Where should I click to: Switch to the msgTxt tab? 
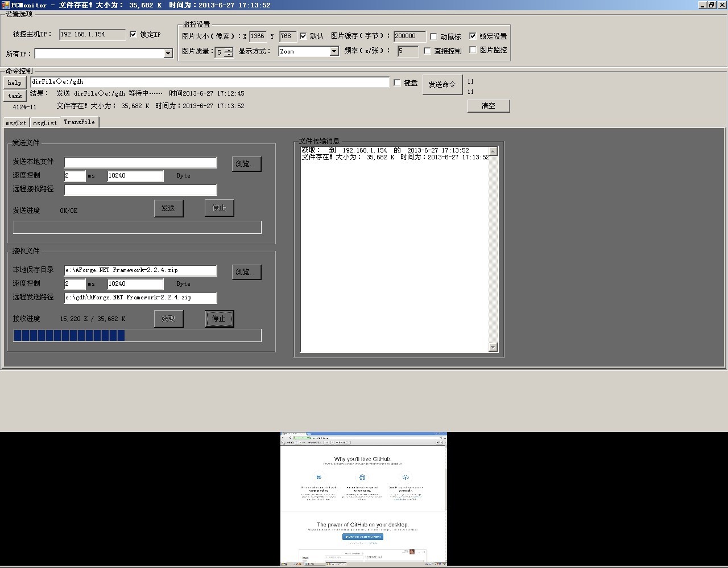pos(16,123)
